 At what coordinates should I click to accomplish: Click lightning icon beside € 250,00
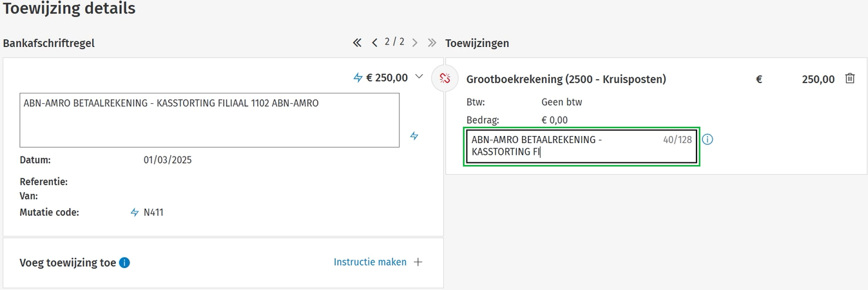358,77
